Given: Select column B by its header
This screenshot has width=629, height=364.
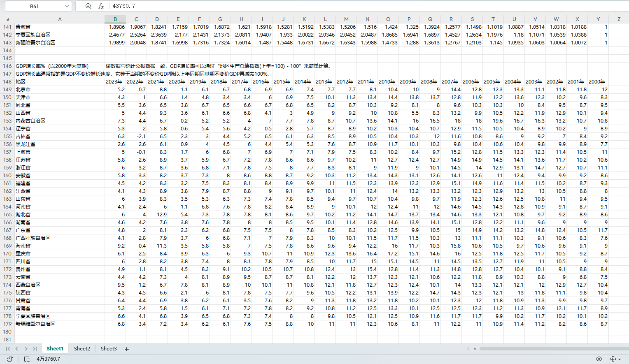Looking at the screenshot, I should 115,19.
